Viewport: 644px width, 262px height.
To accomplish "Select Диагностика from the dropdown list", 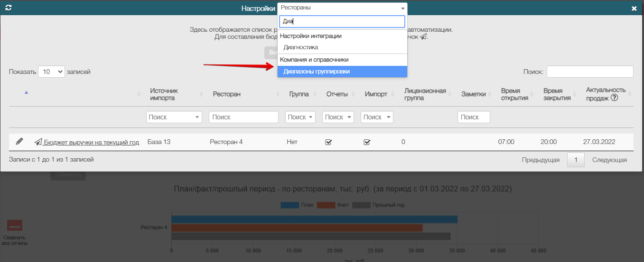I will tap(342, 47).
